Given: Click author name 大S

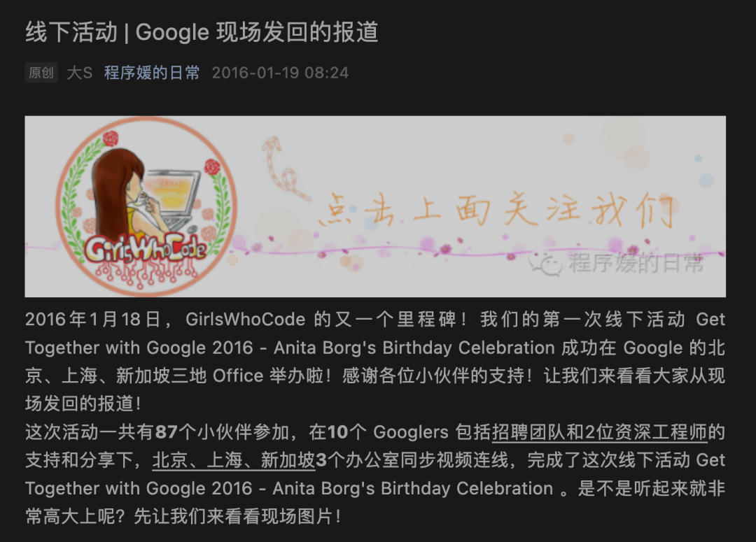Looking at the screenshot, I should [x=80, y=73].
